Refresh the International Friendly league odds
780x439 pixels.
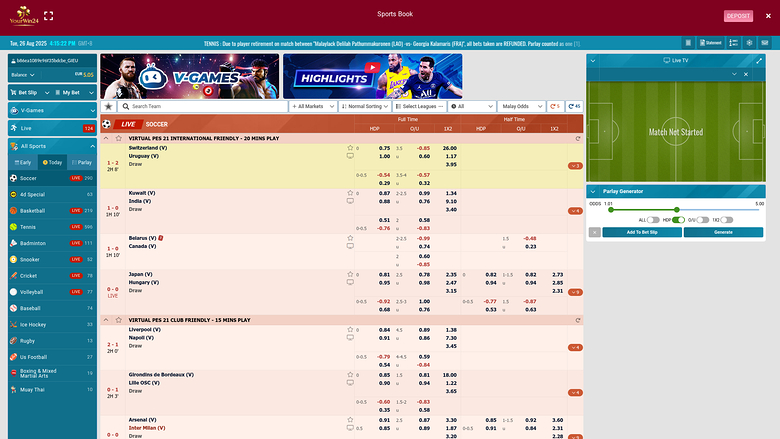(578, 139)
